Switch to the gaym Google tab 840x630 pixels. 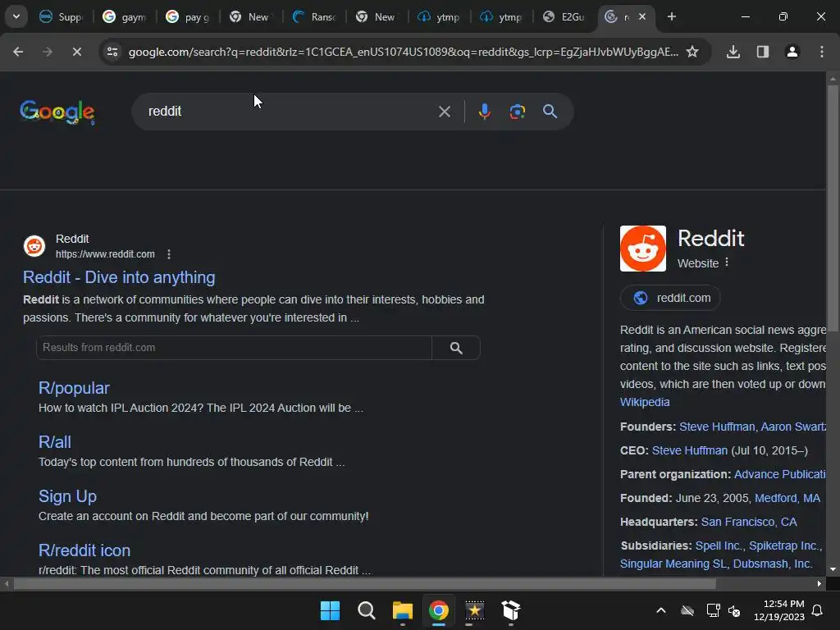125,16
